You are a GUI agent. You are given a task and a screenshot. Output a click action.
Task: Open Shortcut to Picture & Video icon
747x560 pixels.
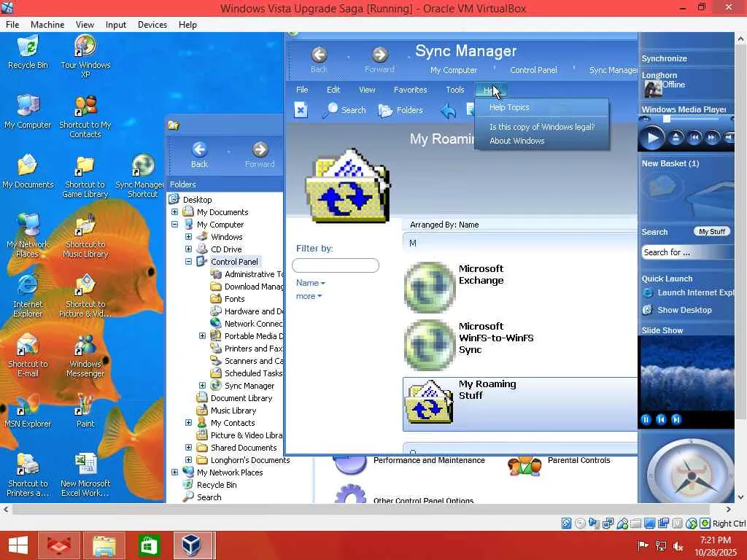pos(85,296)
